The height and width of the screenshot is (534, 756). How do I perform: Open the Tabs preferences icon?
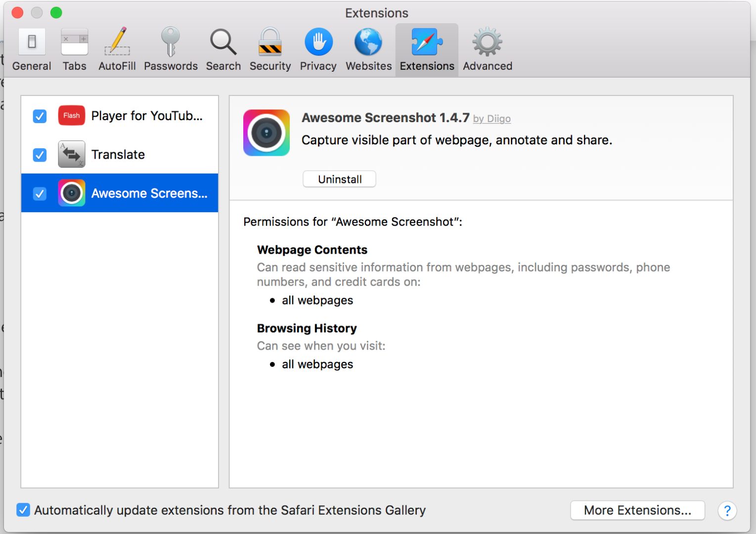pyautogui.click(x=75, y=42)
